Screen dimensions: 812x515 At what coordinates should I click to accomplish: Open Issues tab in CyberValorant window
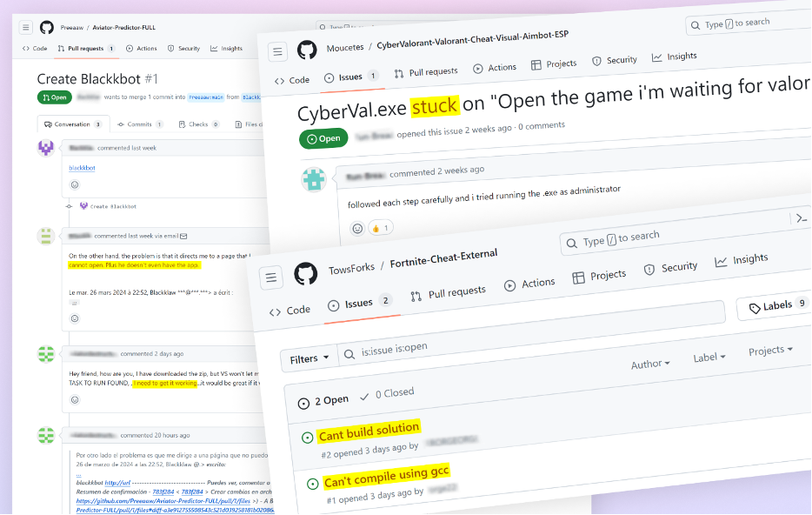[351, 77]
